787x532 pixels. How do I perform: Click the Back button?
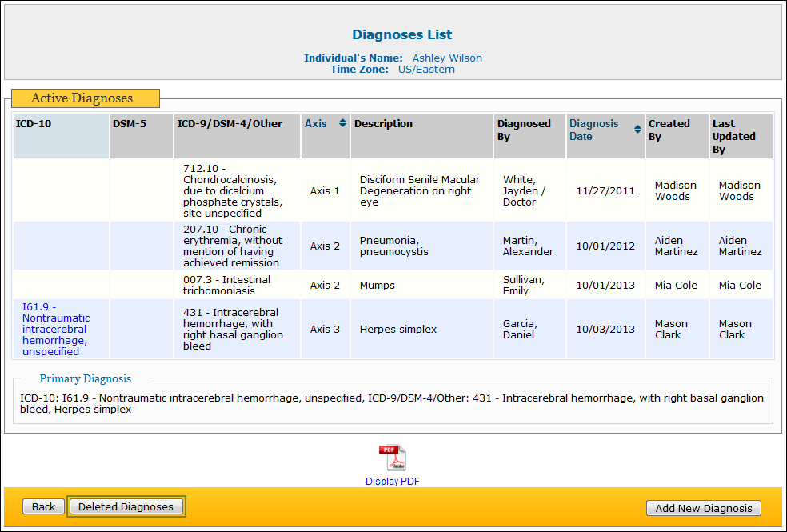[x=44, y=507]
